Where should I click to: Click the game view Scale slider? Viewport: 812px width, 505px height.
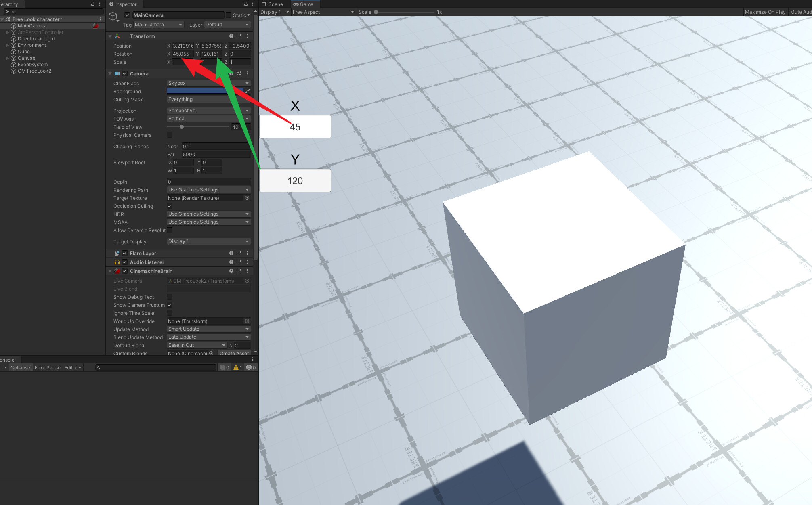[404, 12]
